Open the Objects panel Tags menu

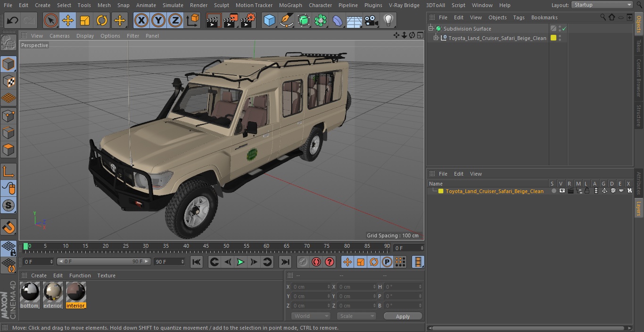click(x=519, y=17)
